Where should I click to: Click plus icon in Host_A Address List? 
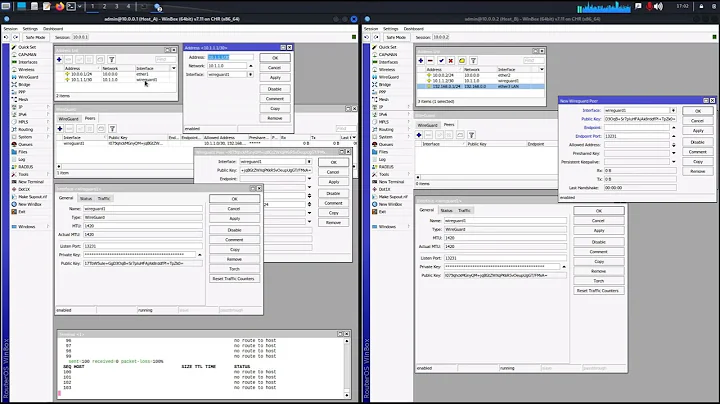[59, 60]
